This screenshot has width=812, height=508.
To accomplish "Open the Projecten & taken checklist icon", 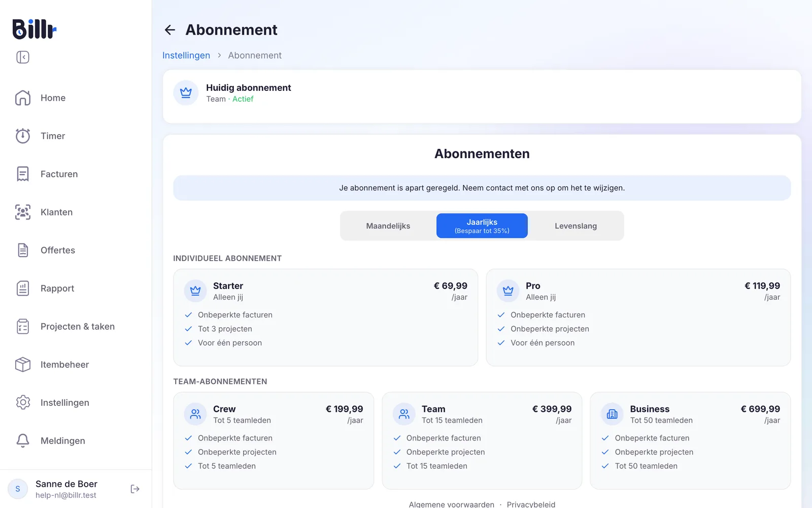I will [23, 326].
